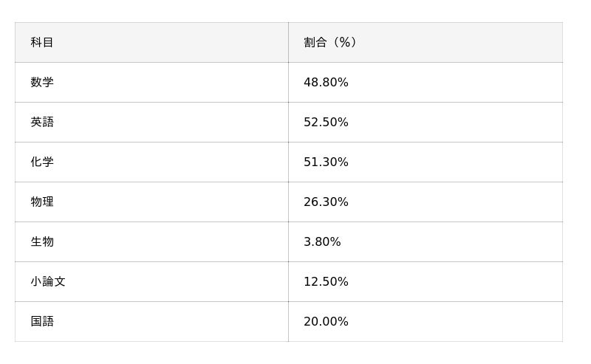Select the percentage text for 英語
The height and width of the screenshot is (364, 591).
326,123
